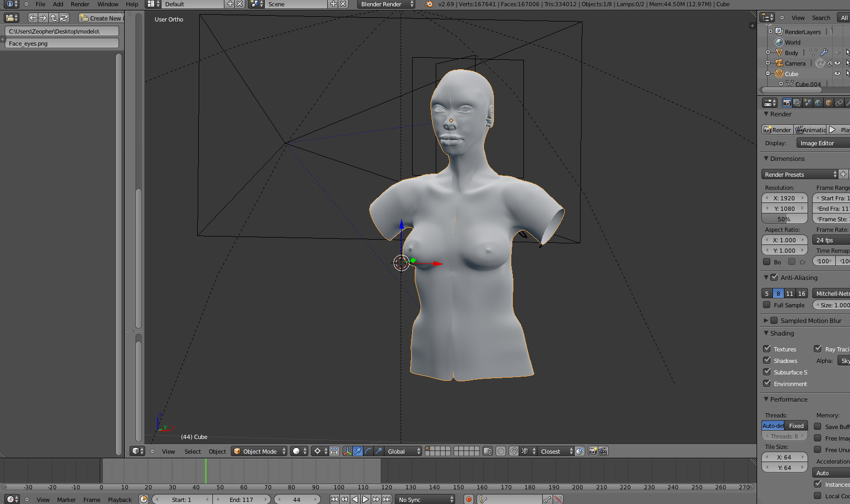Open the Select menu in the viewport header
This screenshot has width=850, height=504.
point(192,452)
